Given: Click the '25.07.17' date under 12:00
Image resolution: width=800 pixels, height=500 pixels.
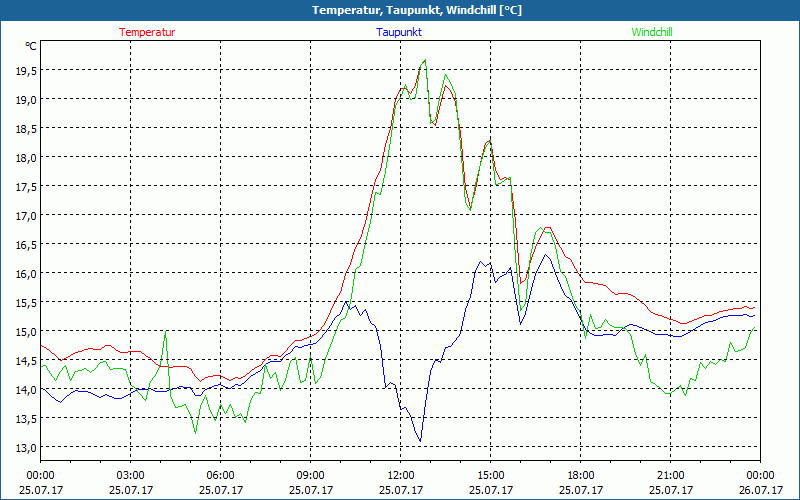Looking at the screenshot, I should (401, 490).
